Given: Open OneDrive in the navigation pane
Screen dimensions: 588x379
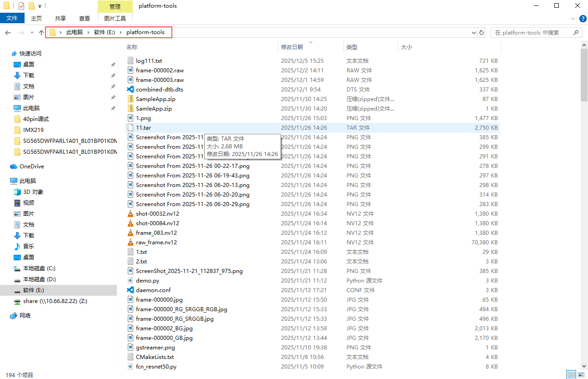Looking at the screenshot, I should tap(31, 167).
